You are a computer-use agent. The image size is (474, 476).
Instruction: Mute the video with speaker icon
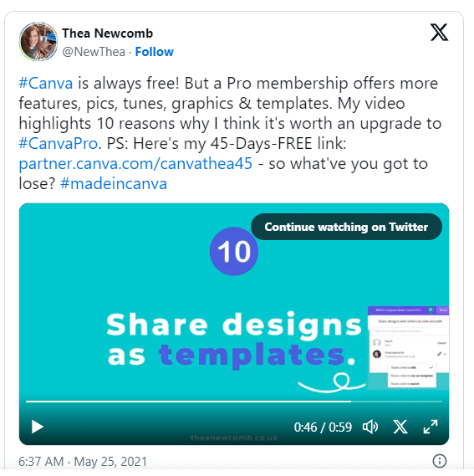click(370, 427)
